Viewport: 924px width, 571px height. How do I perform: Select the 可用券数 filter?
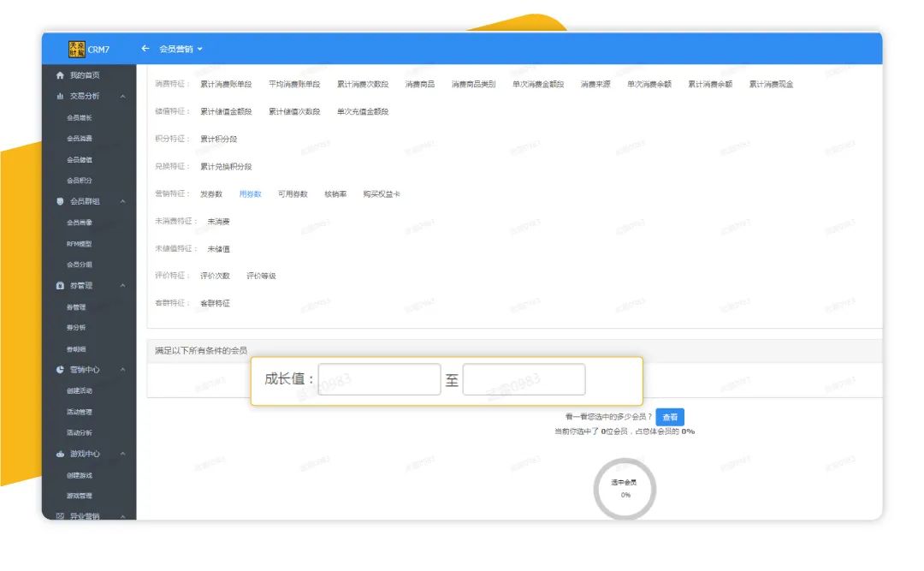click(293, 194)
